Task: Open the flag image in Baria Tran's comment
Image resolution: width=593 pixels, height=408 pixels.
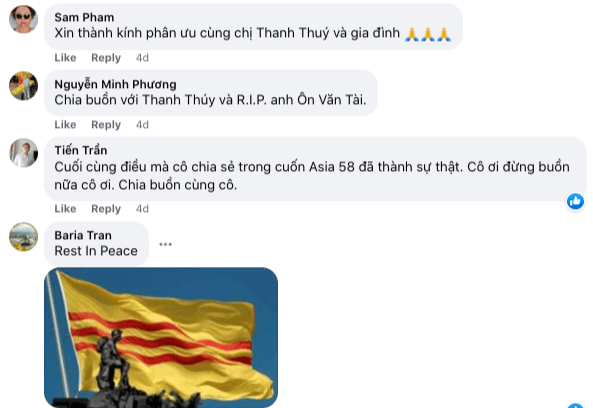Action: point(161,337)
